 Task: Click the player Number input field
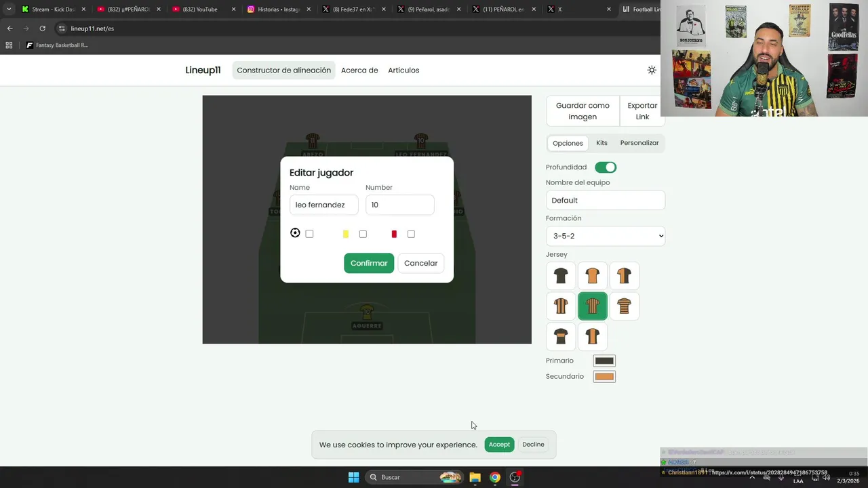pyautogui.click(x=399, y=205)
